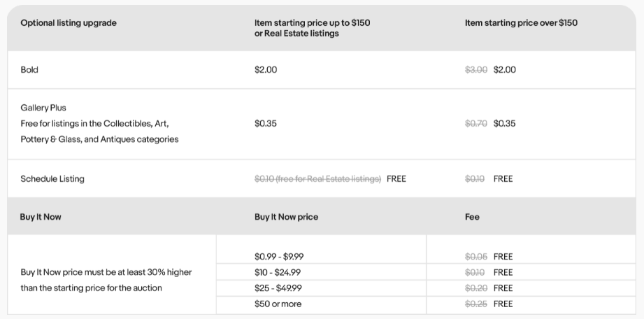Click the 'Buy It Now' section header

coord(41,217)
